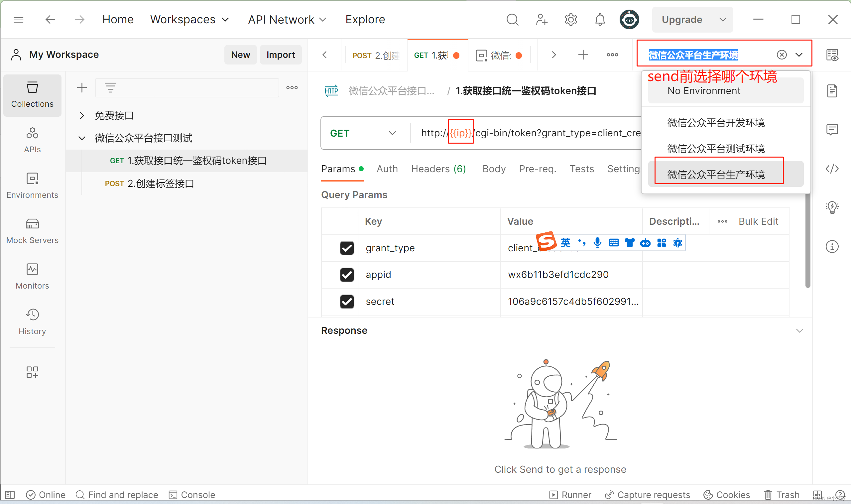The height and width of the screenshot is (504, 851).
Task: Open the notifications bell
Action: click(600, 20)
